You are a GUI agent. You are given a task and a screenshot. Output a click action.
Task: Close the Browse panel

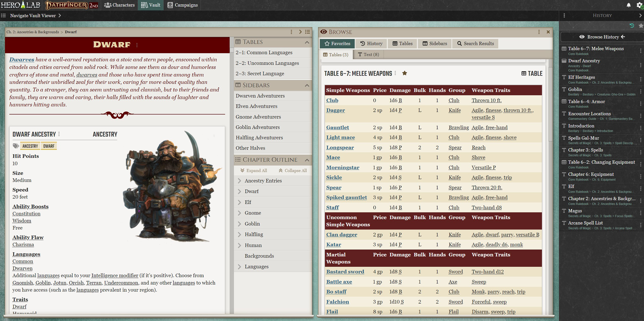548,32
